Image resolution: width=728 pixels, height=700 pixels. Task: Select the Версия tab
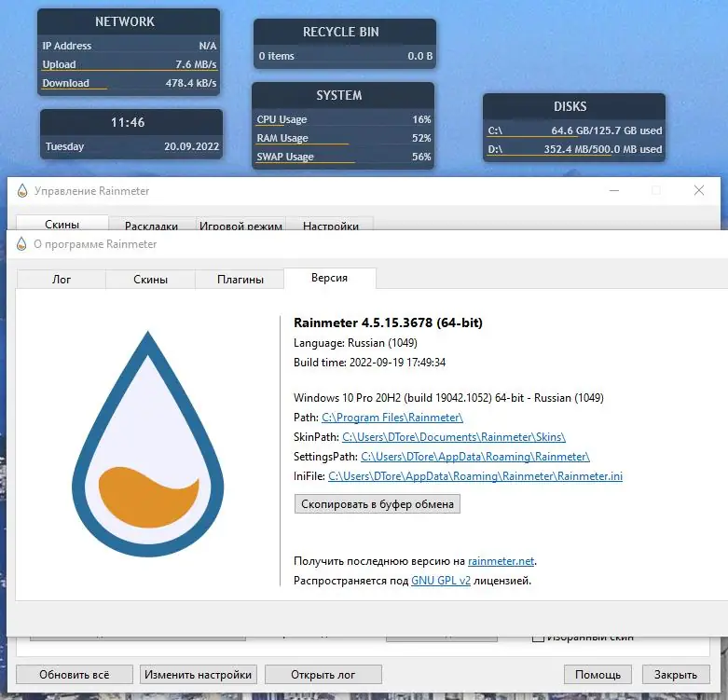pos(330,278)
